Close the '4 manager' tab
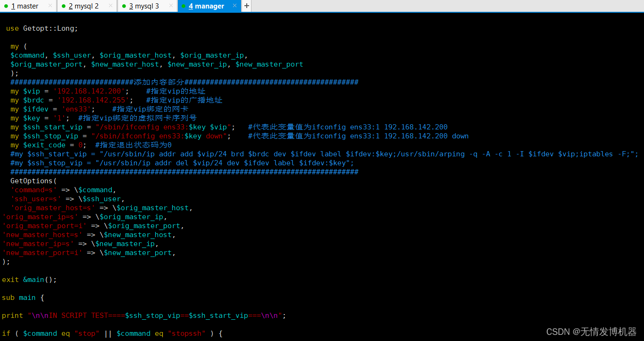Viewport: 644px width, 341px height. tap(235, 6)
